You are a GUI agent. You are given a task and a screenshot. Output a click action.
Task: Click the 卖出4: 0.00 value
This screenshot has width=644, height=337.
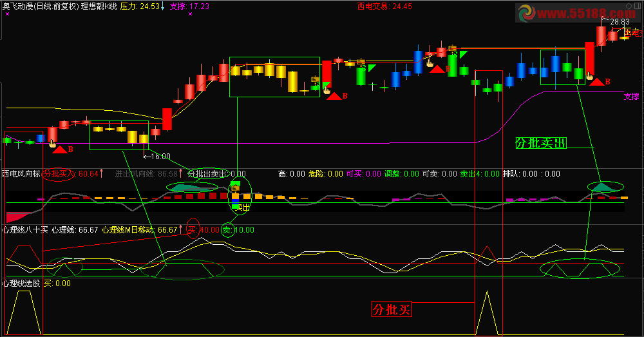click(480, 174)
